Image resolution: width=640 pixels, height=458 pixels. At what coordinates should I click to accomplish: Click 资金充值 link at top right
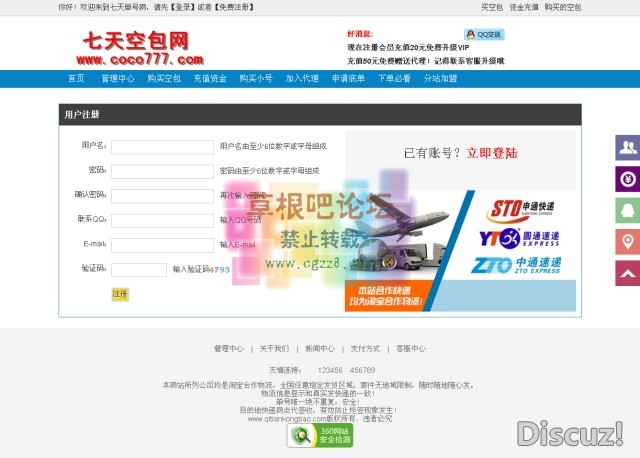[x=524, y=7]
